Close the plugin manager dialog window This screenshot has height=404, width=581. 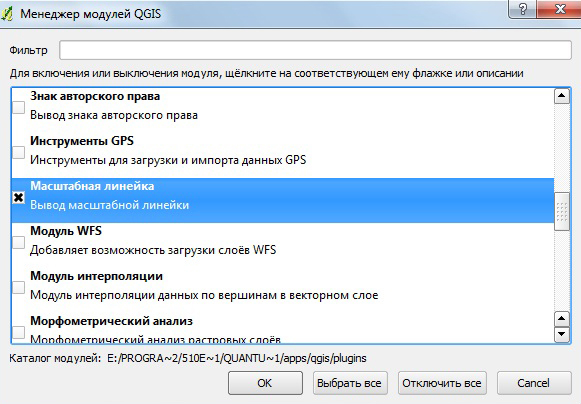[560, 9]
